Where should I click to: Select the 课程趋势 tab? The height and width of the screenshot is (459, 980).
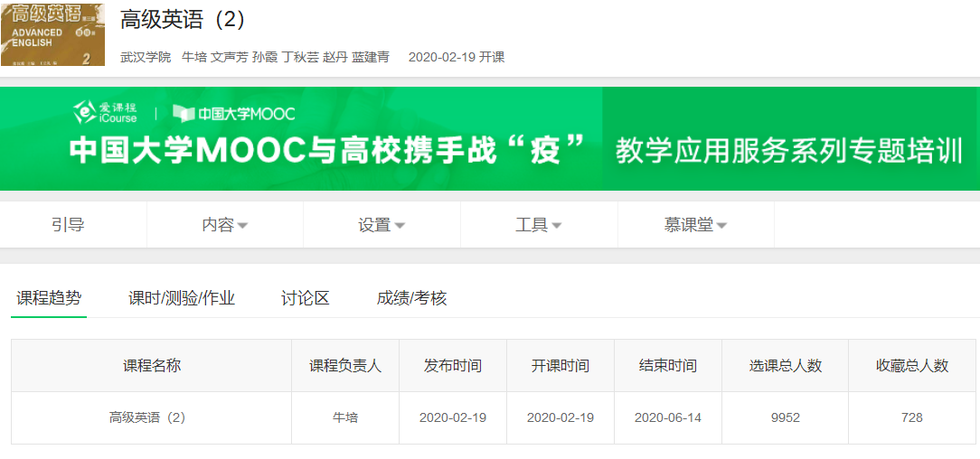point(49,298)
